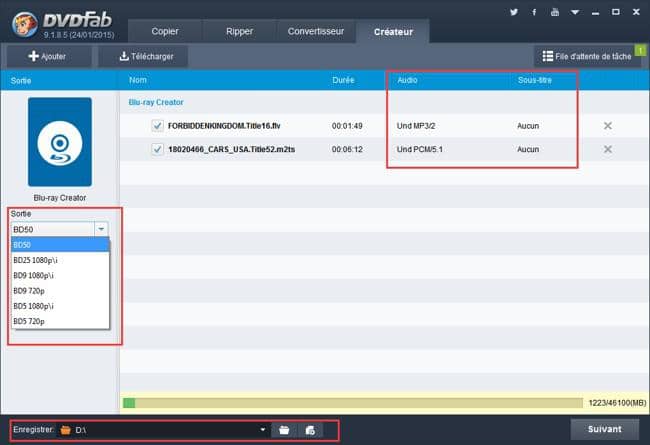Click the Nom column header
This screenshot has width=650, height=445.
click(x=138, y=80)
